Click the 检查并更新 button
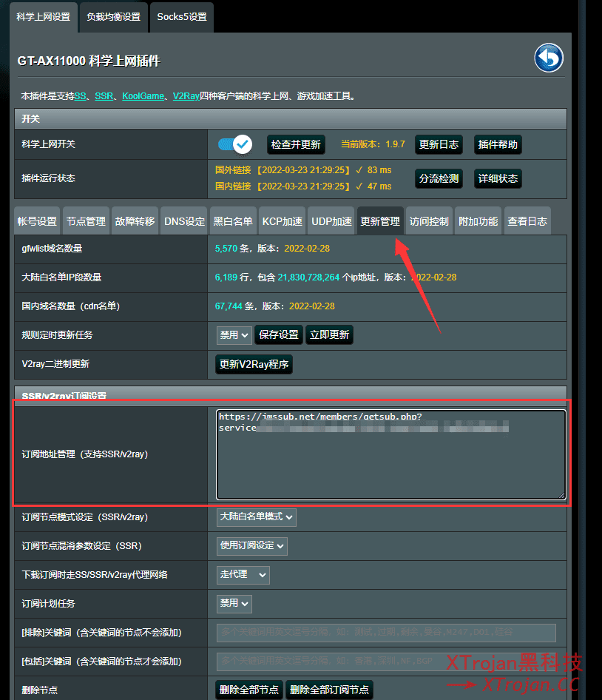The image size is (602, 700). point(296,144)
